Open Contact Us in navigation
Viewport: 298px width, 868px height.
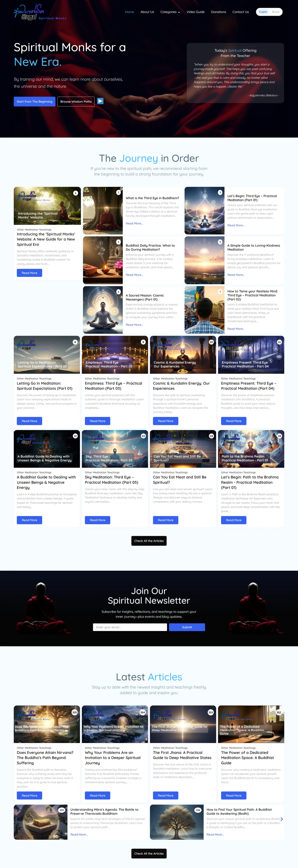pos(240,12)
